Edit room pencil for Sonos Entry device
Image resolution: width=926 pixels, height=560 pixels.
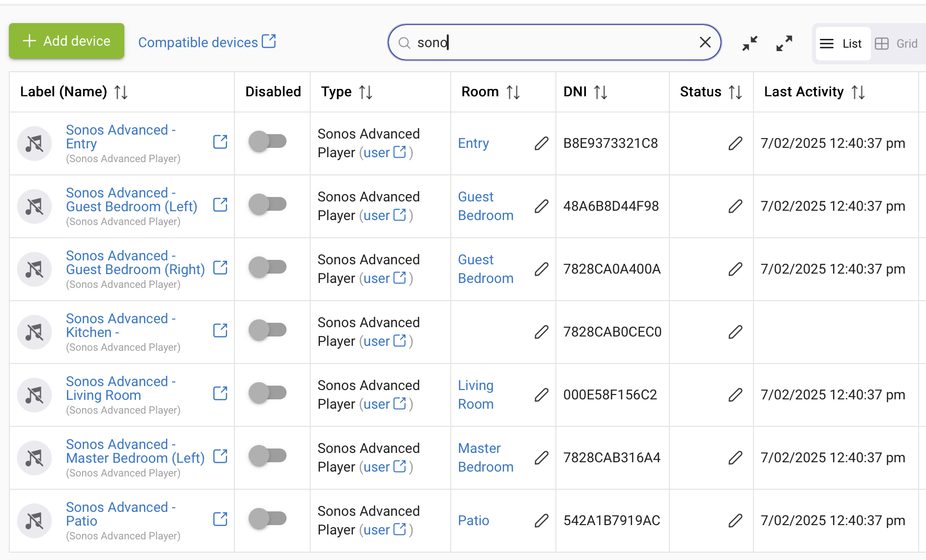(x=541, y=143)
